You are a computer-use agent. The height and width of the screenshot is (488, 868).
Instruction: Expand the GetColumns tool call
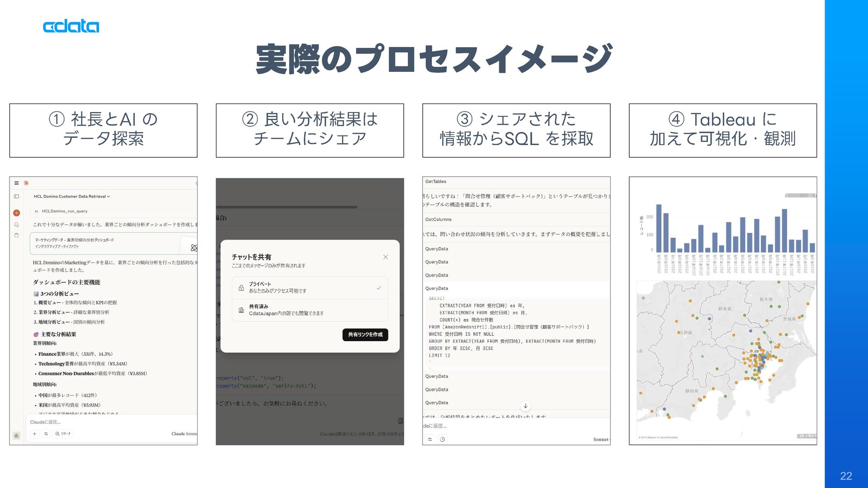coord(438,220)
